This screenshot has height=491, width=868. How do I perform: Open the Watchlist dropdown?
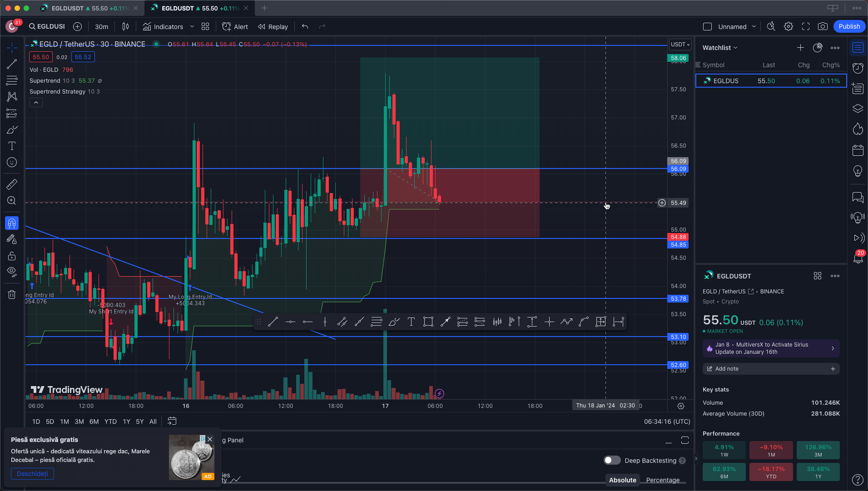pyautogui.click(x=720, y=48)
